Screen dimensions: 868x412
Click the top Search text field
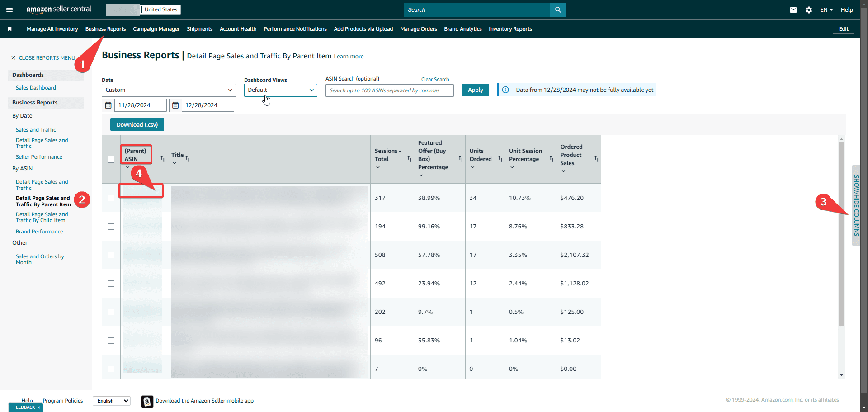pos(477,9)
